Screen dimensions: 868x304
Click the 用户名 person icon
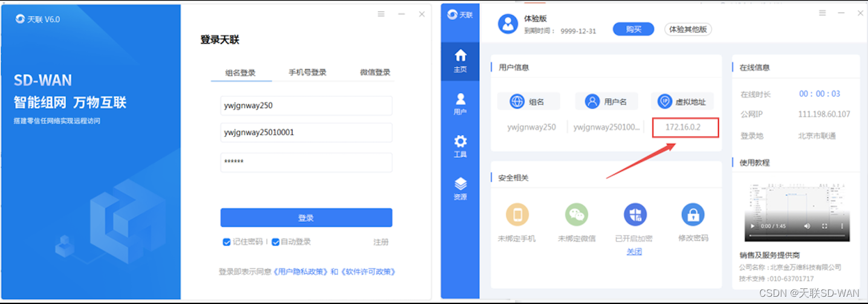click(592, 102)
